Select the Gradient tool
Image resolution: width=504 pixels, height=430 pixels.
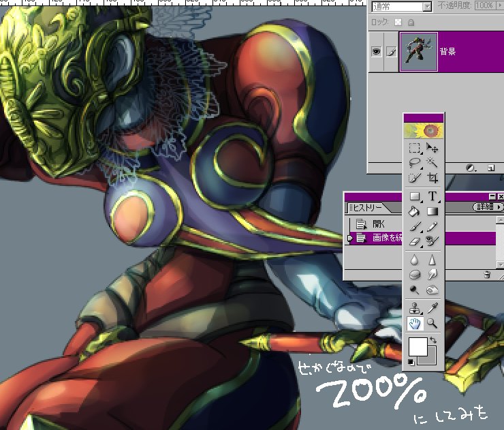pos(432,211)
